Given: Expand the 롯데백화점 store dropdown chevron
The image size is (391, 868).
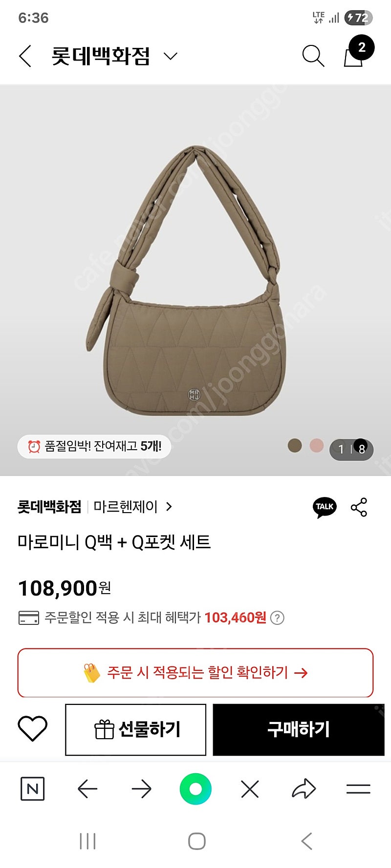Looking at the screenshot, I should [x=170, y=56].
